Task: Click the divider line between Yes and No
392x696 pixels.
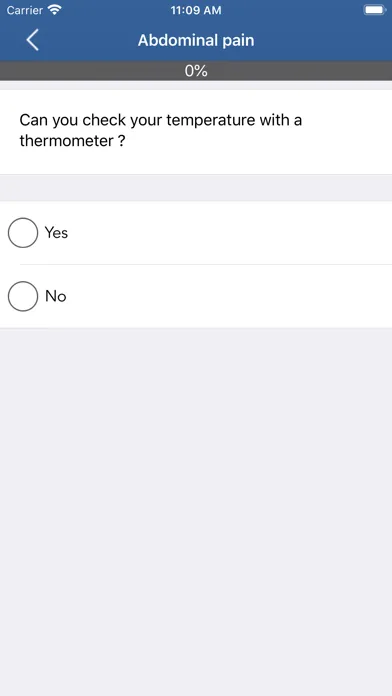Action: point(206,265)
